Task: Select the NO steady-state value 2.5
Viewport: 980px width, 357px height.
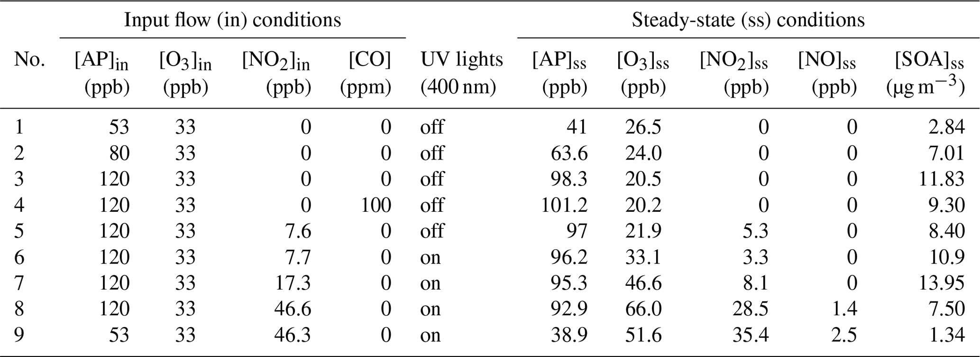Action: click(x=844, y=335)
